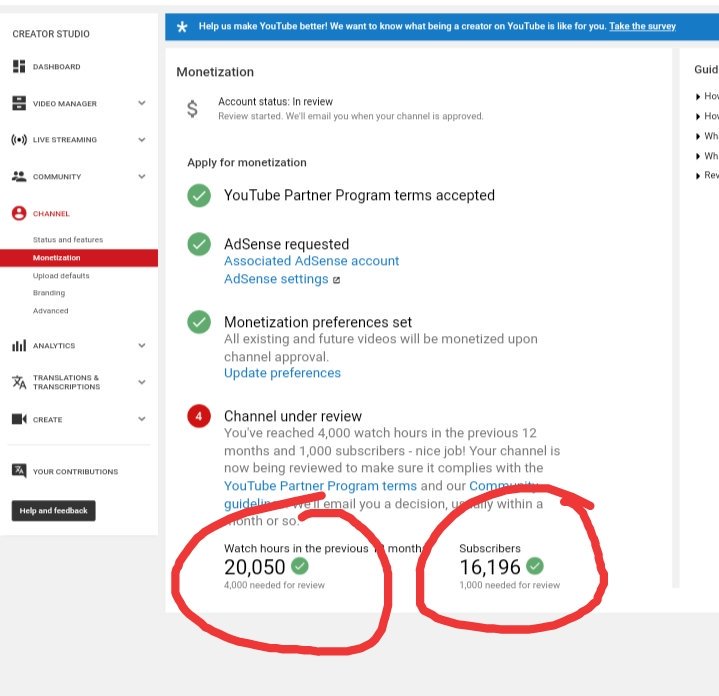Click the Channel label in the sidebar
The height and width of the screenshot is (696, 719).
click(x=51, y=214)
